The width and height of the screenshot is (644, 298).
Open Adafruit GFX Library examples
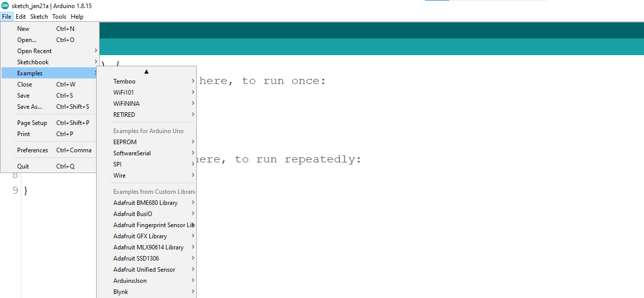pos(146,236)
